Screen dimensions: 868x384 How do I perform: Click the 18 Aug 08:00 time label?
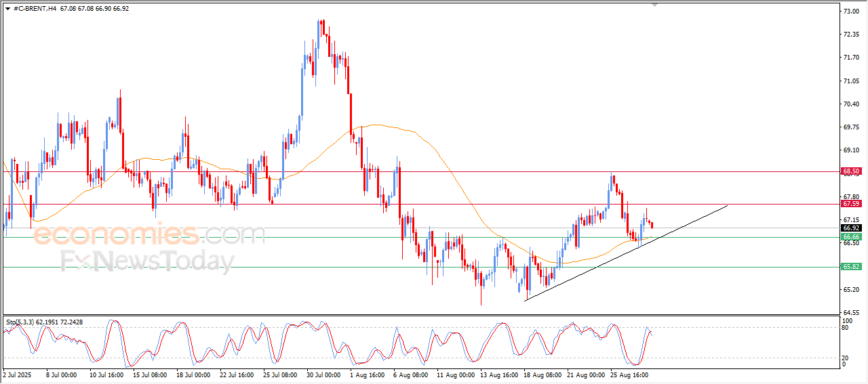click(x=542, y=374)
